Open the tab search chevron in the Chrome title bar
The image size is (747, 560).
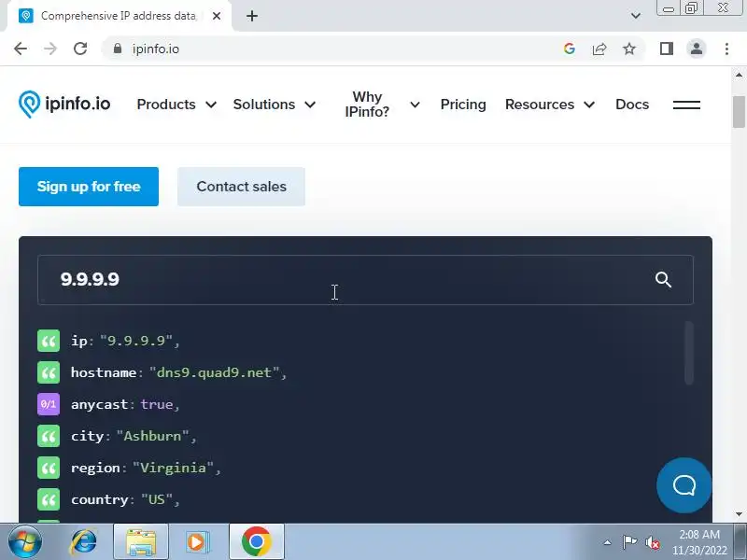[636, 16]
